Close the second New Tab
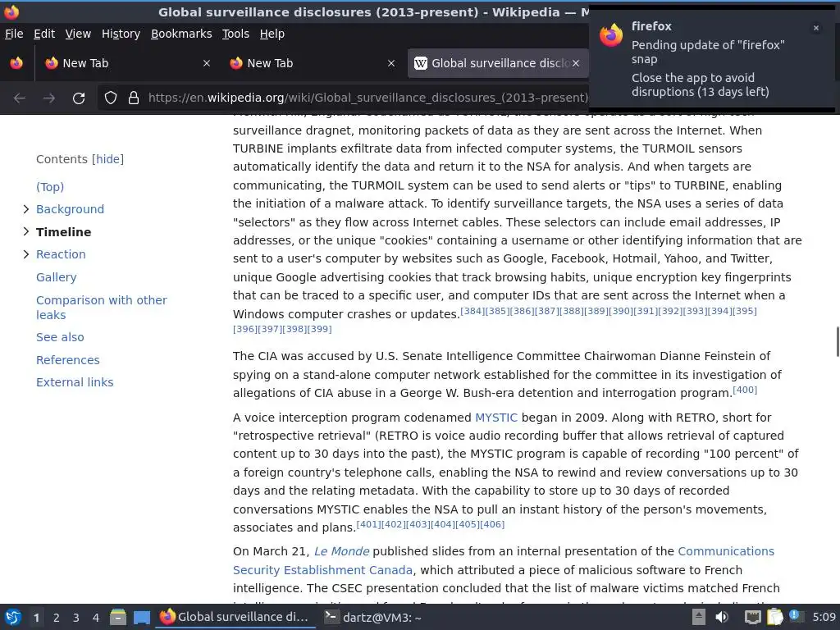Image resolution: width=840 pixels, height=630 pixels. [391, 63]
